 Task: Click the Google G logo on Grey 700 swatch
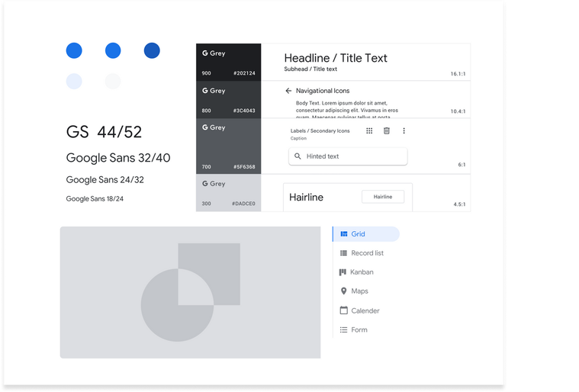[x=205, y=127]
